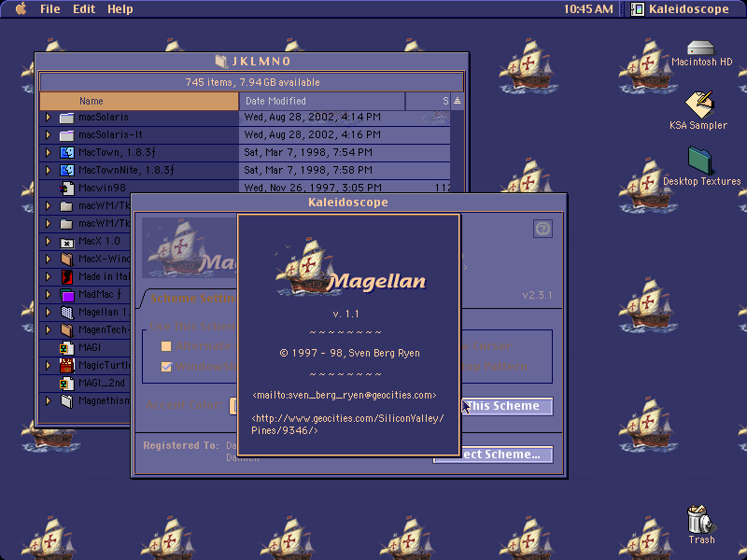Screen dimensions: 747x560
Task: Expand the MacTownNite, 1.8.3 folder
Action: [x=49, y=170]
